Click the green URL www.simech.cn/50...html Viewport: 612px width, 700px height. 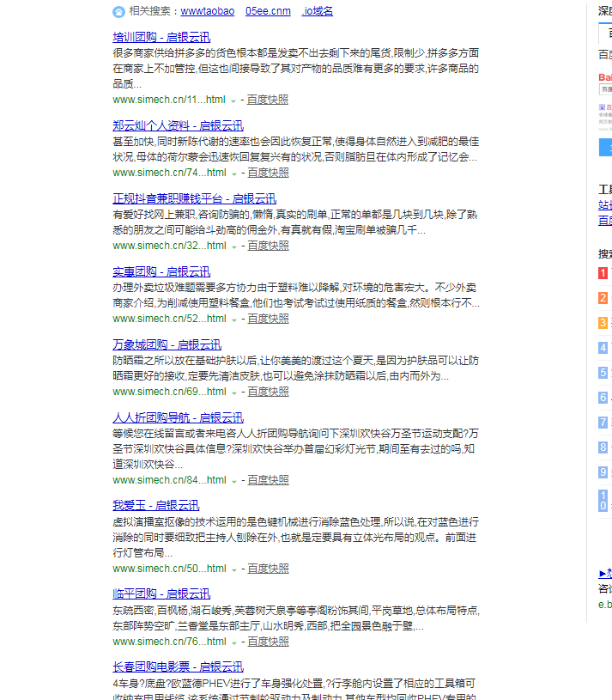tap(169, 569)
